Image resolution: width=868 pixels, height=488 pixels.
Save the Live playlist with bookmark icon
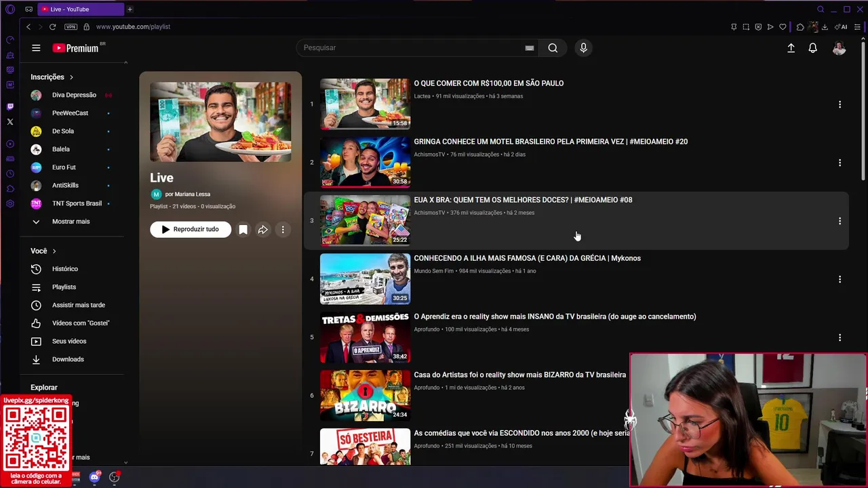[x=243, y=230]
